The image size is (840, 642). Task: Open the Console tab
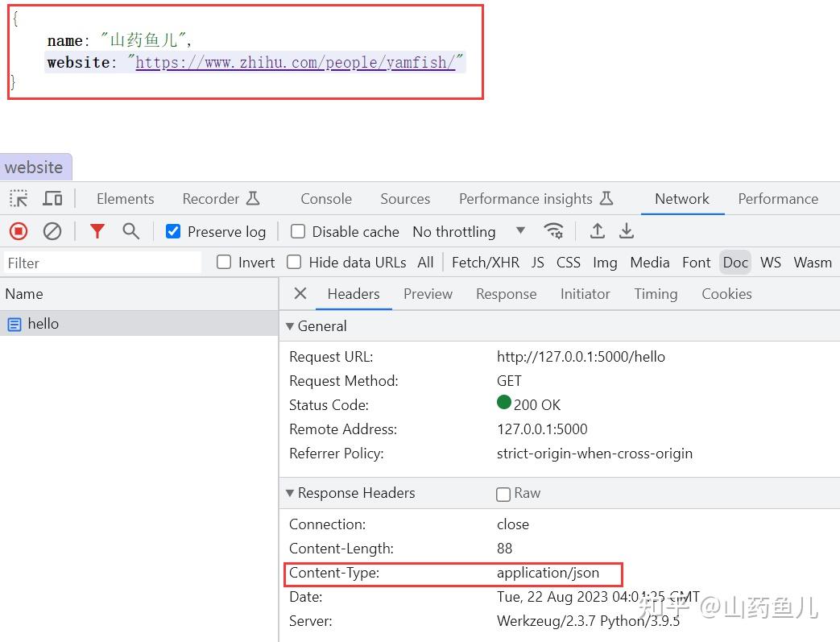[326, 199]
